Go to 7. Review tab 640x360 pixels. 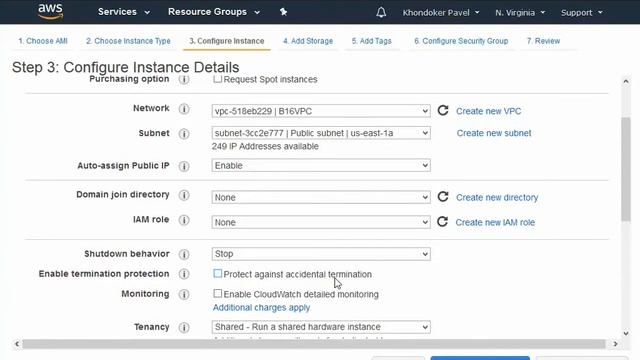(x=543, y=41)
